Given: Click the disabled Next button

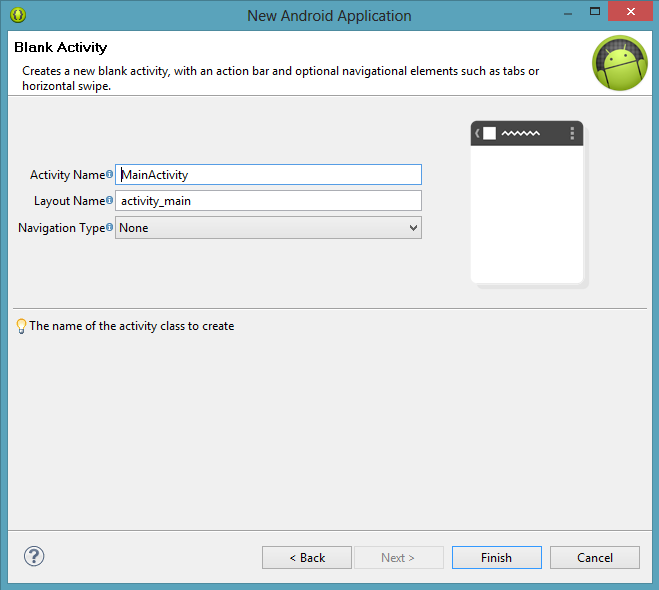Looking at the screenshot, I should click(x=399, y=558).
